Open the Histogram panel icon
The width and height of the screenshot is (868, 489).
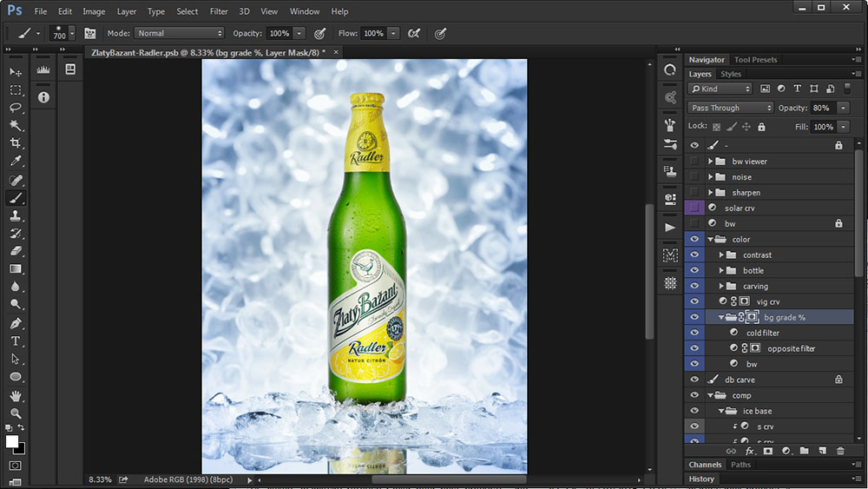coord(43,69)
